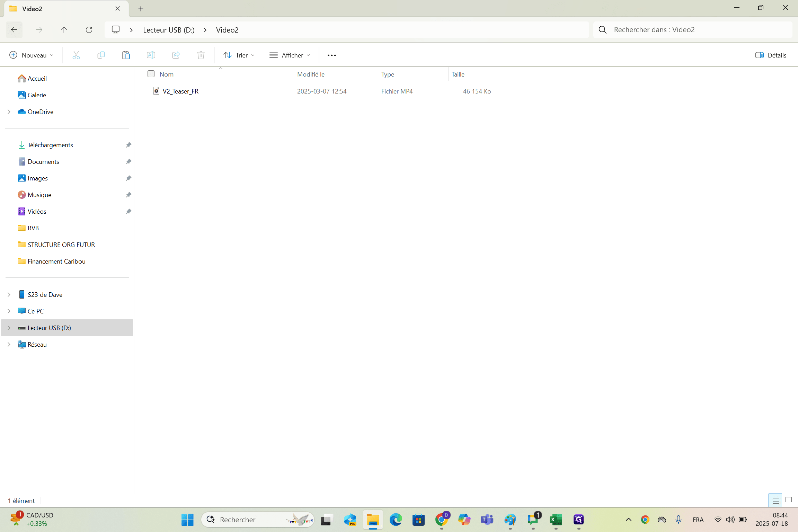
Task: Select Téléchargements in the sidebar
Action: click(50, 145)
